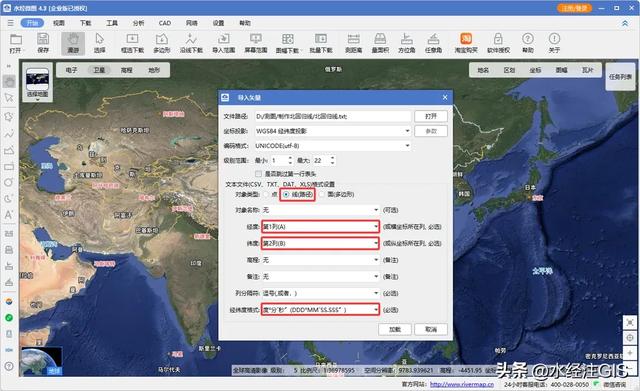This screenshot has height=391, width=640.
Task: Open the 图幅下载 map sheet download
Action: pos(288,43)
